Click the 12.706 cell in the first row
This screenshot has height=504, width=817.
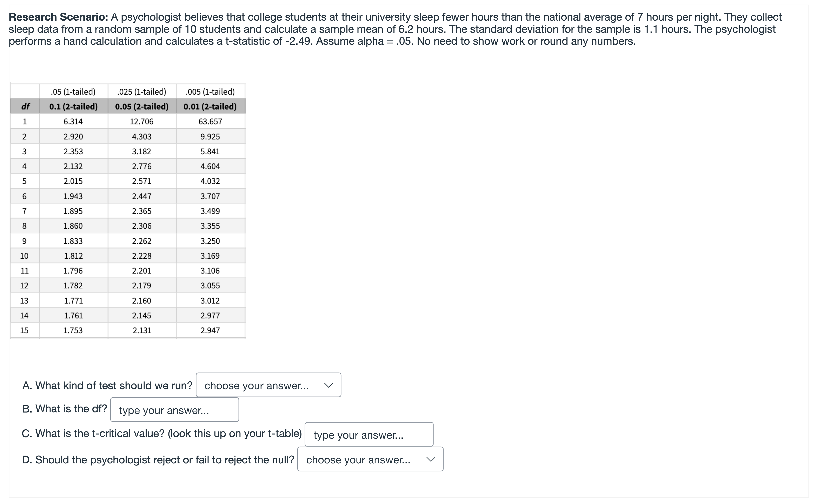coord(141,121)
